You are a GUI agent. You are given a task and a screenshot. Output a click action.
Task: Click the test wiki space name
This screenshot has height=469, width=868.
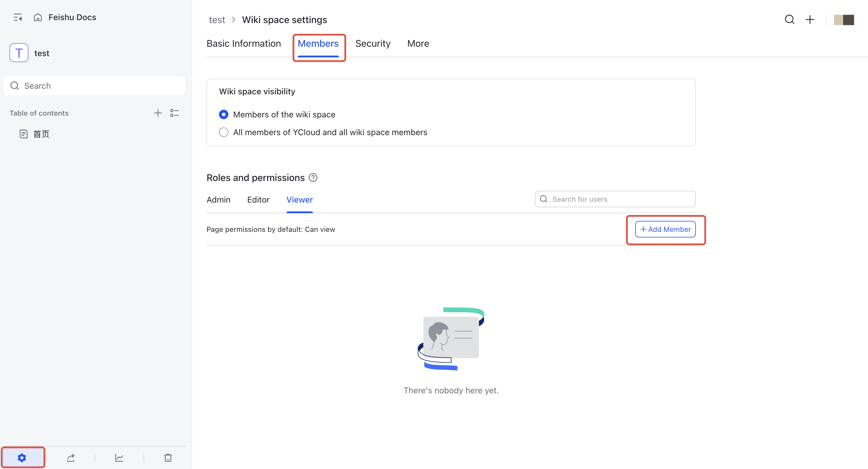coord(42,53)
